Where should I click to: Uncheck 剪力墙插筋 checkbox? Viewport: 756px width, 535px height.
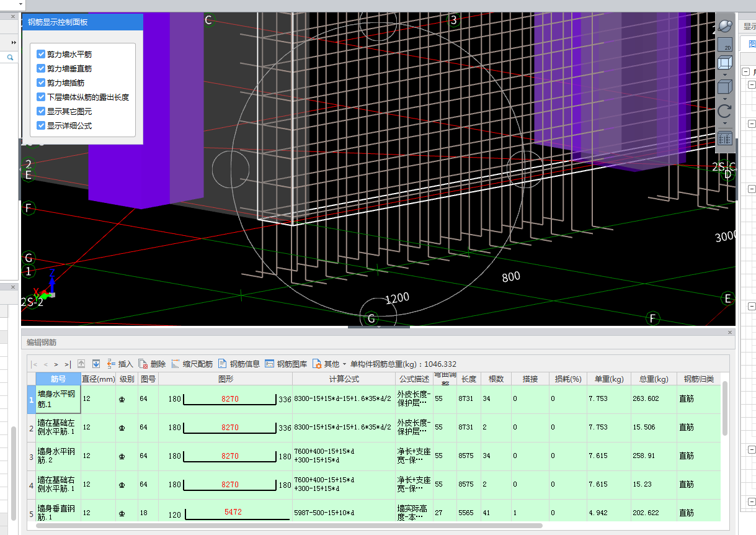(x=41, y=83)
